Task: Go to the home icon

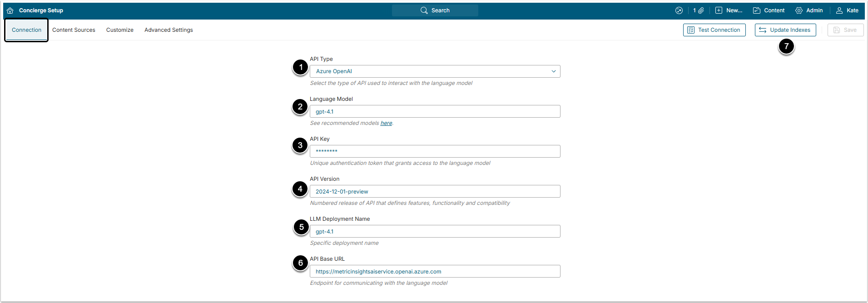Action: click(10, 10)
